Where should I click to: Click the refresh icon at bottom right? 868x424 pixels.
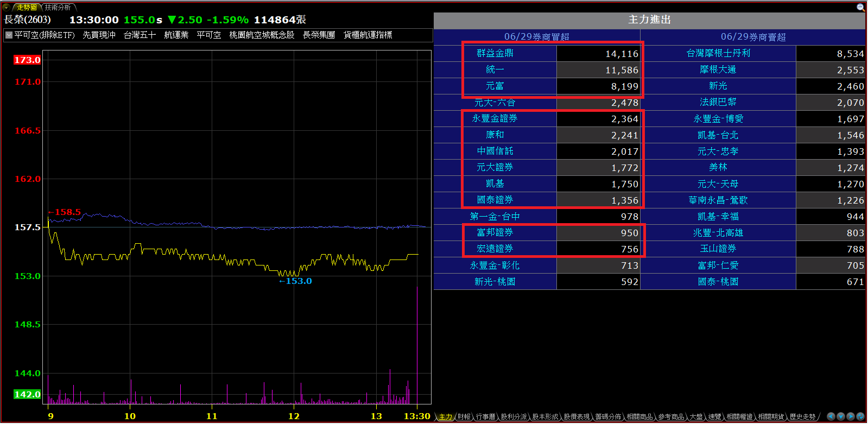click(860, 416)
